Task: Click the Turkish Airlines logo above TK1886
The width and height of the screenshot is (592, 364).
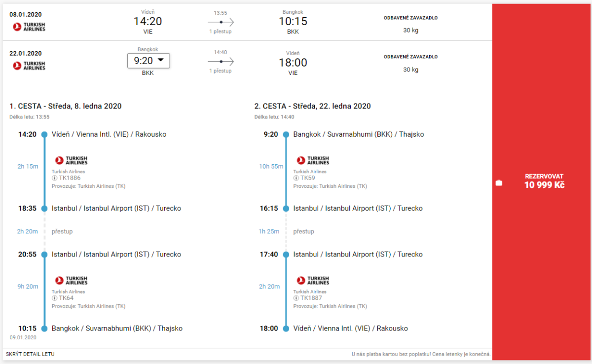Action: coord(71,160)
